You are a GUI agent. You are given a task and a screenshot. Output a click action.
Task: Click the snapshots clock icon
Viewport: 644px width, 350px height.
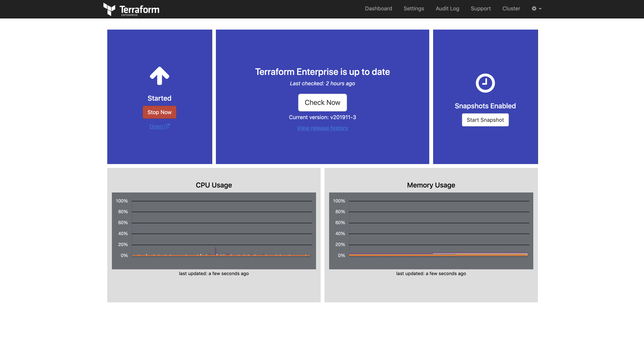[x=485, y=83]
